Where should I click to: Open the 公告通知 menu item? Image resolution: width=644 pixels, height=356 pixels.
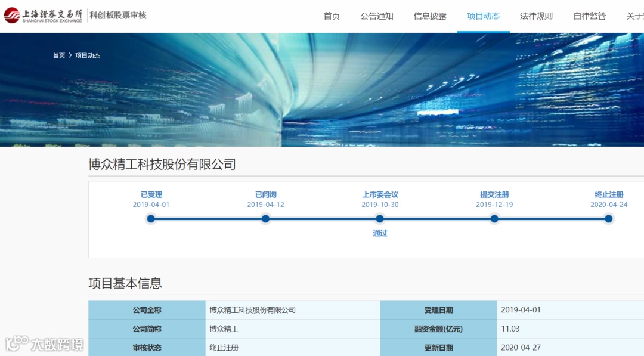click(x=377, y=16)
